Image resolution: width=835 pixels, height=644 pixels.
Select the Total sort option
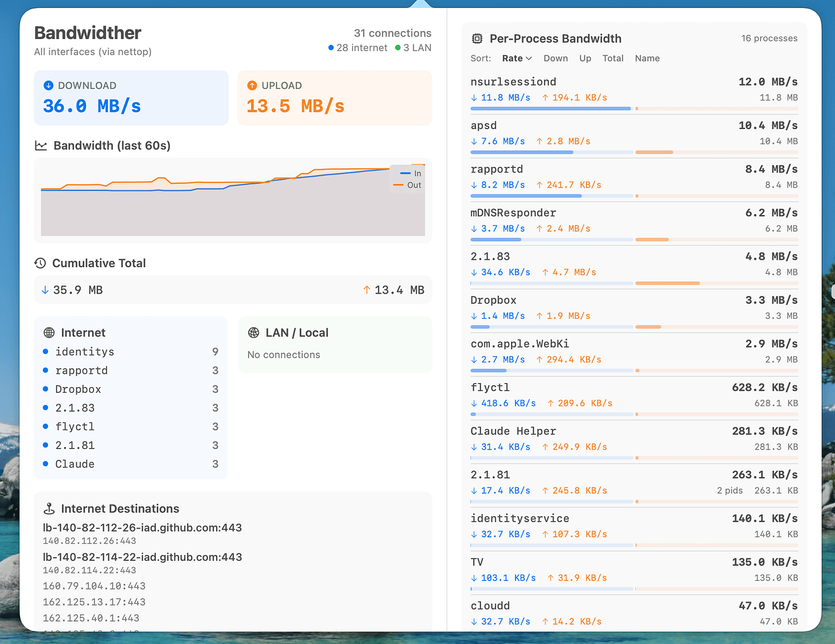pyautogui.click(x=613, y=58)
